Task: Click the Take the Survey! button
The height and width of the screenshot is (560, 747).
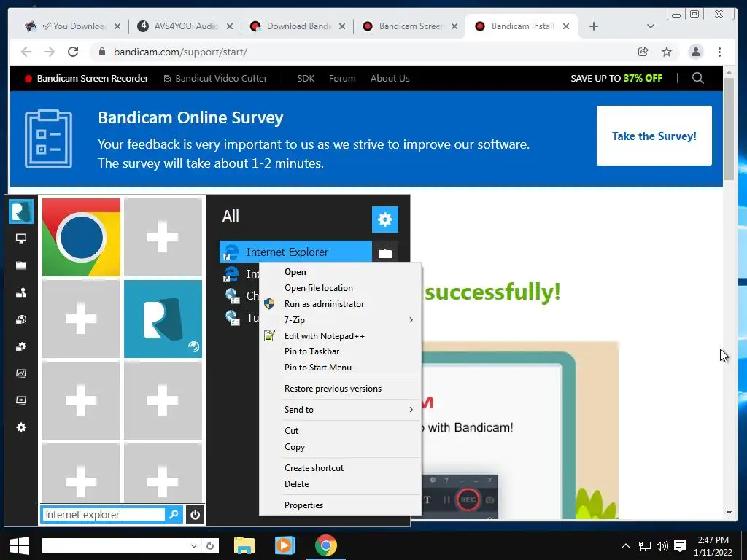Action: (654, 136)
